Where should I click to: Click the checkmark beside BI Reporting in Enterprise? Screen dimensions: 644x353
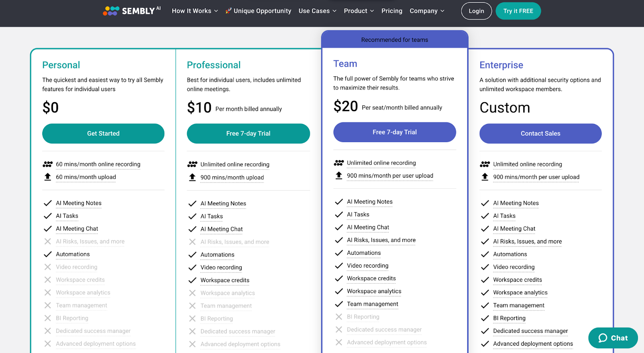pos(485,318)
